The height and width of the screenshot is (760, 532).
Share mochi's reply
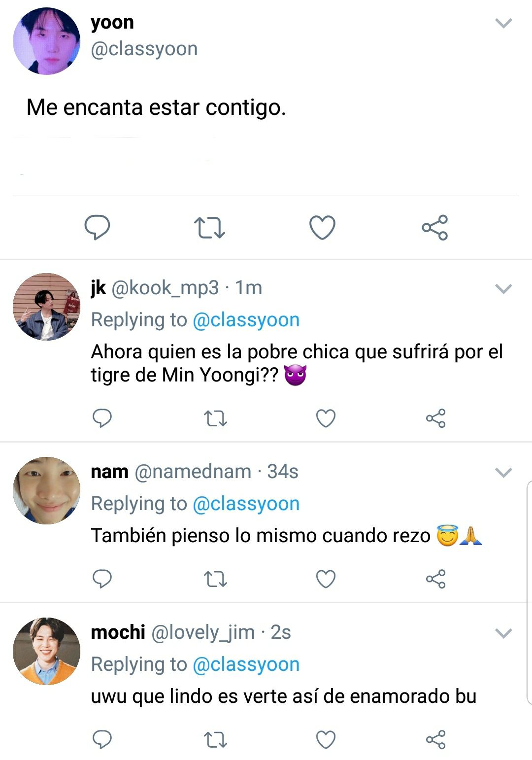[x=436, y=739]
